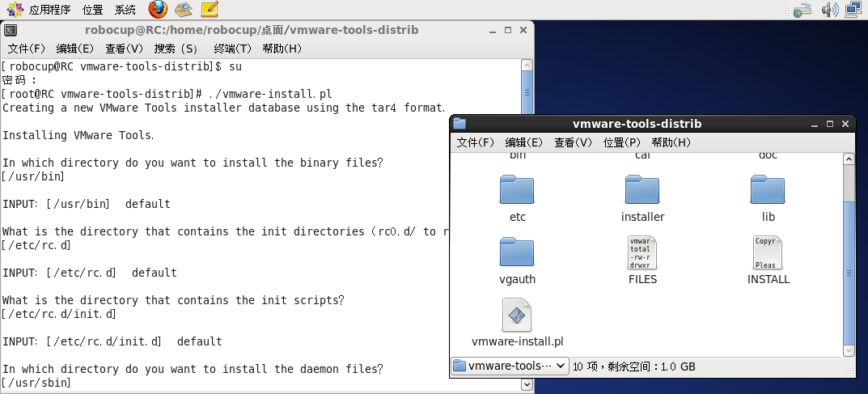Click the './vmware-install.pl' command text
Screen dimensions: 868x394
tap(270, 94)
